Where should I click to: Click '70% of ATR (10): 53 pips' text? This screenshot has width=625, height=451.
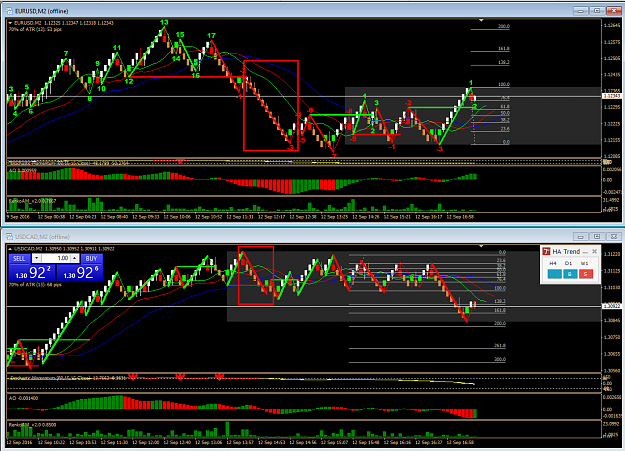click(35, 29)
